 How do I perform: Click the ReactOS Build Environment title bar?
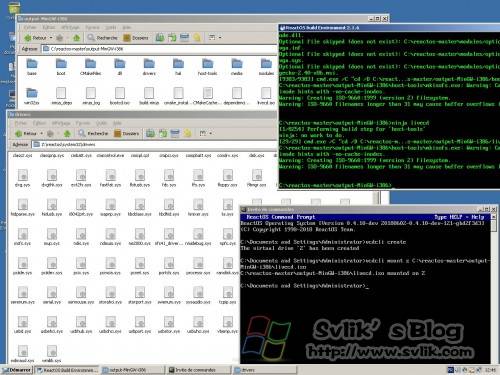(389, 28)
